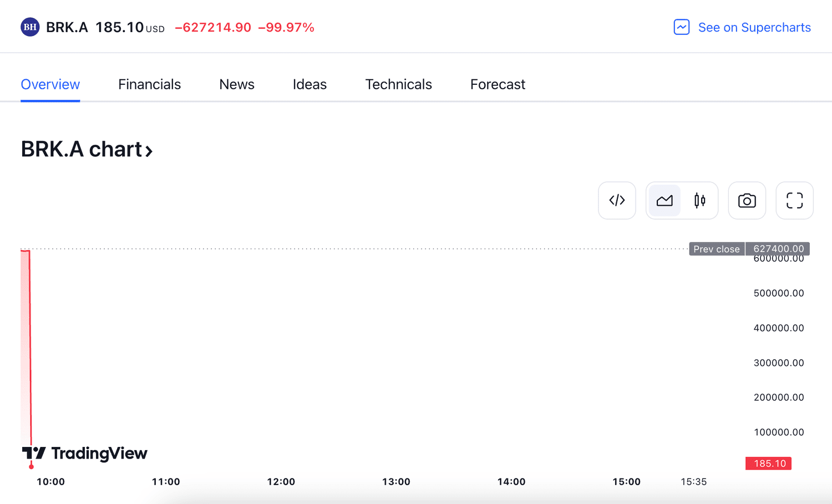Click the 400000.00 price axis label
This screenshot has width=832, height=504.
(x=779, y=328)
